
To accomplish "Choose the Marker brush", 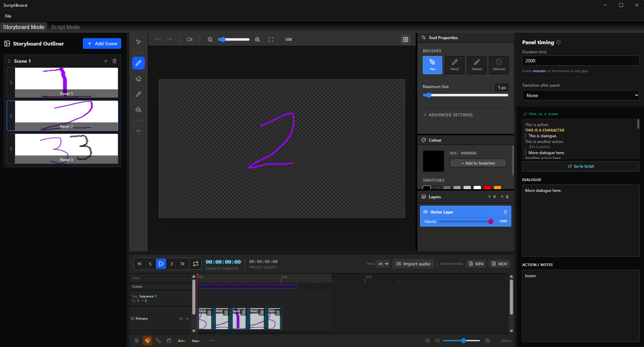I will coord(477,65).
